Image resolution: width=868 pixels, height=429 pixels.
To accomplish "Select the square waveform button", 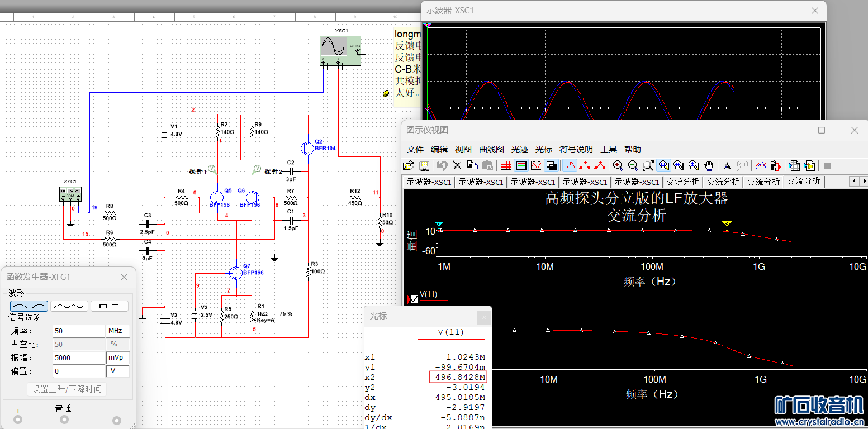I will pos(110,306).
